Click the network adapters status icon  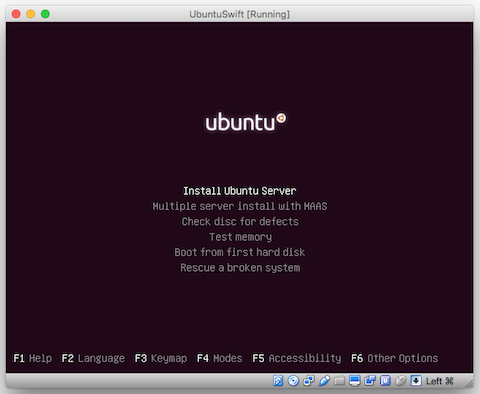pos(309,380)
